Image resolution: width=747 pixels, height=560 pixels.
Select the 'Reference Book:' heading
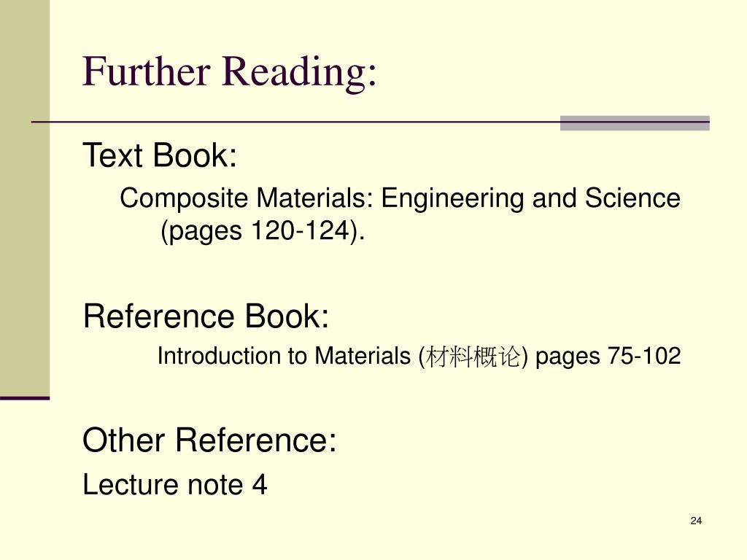[206, 316]
